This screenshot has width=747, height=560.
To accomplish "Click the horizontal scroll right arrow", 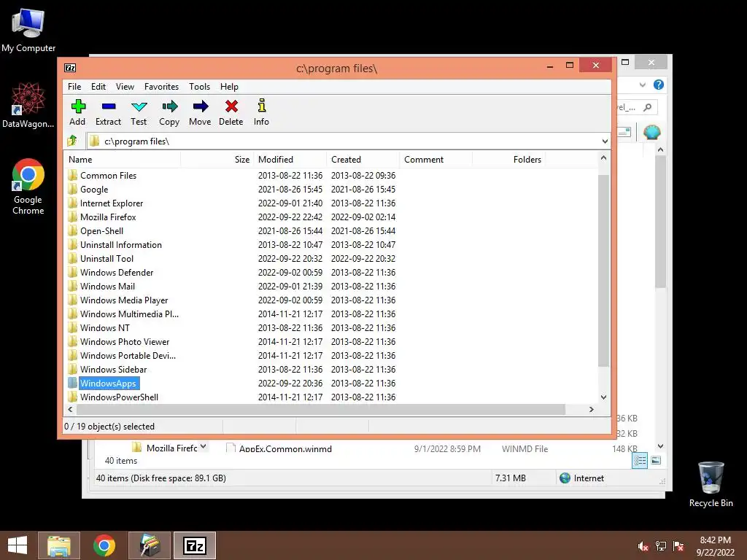I will (591, 410).
